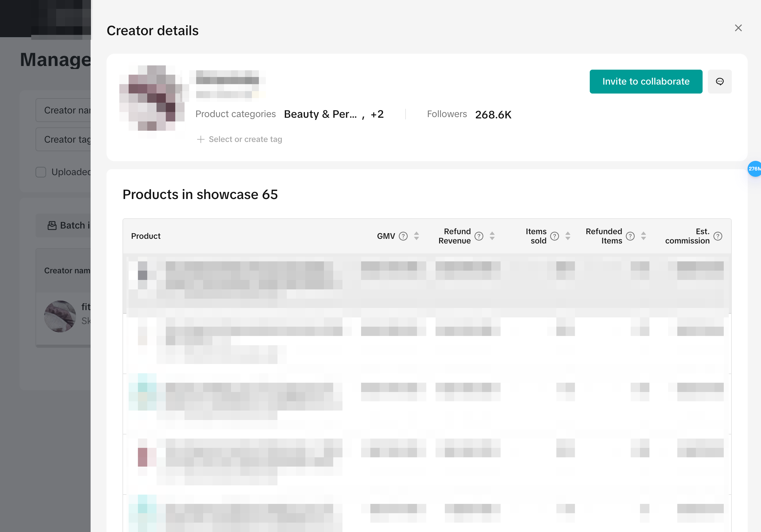Screen dimensions: 761x532
Task: Click the Batch button in background
Action: tap(69, 226)
